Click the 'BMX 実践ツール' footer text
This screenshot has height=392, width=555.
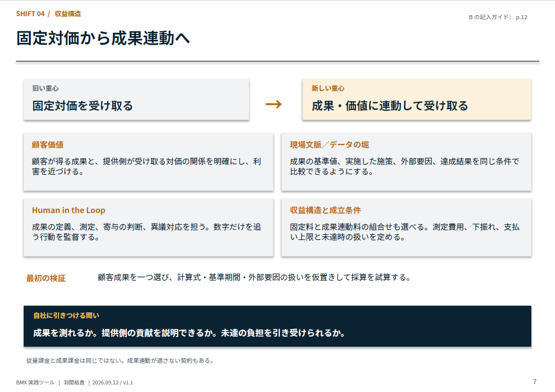click(35, 382)
